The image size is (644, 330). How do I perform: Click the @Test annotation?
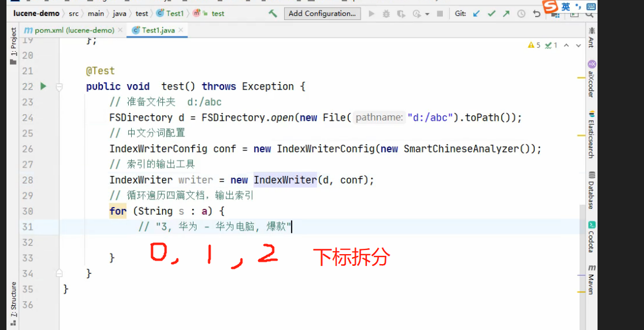tap(100, 71)
